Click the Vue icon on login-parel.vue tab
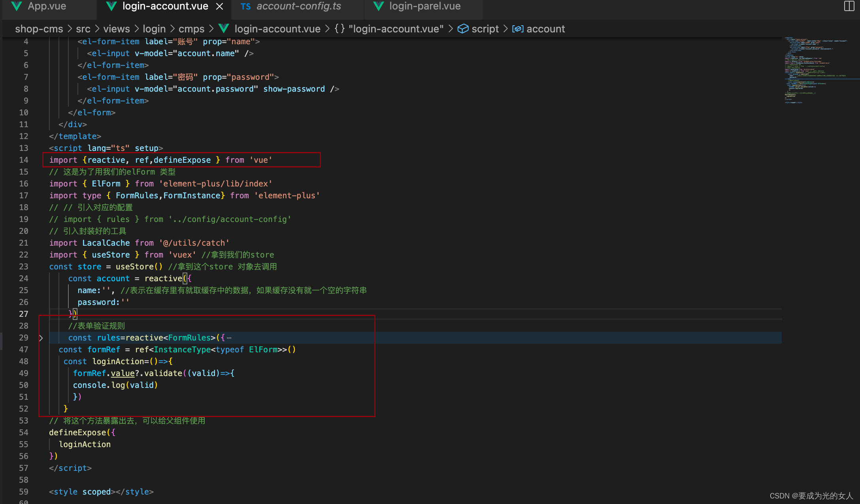Screen dimensions: 860x504 tap(378, 6)
